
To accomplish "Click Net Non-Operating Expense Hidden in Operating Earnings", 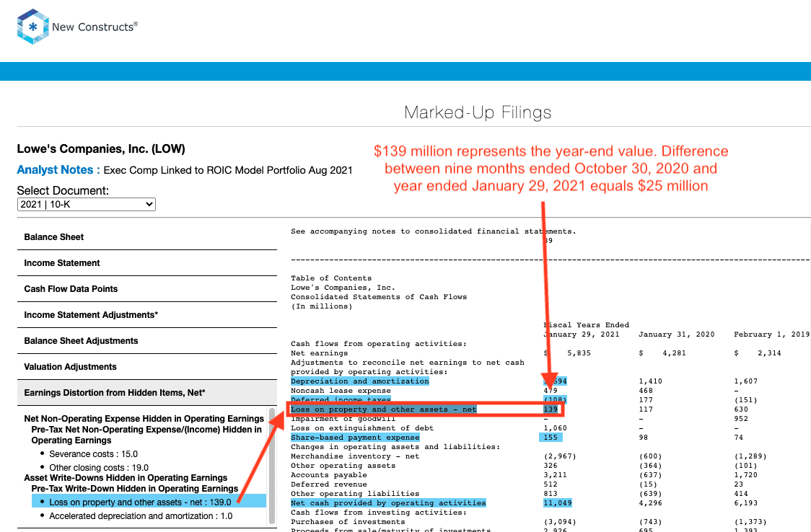I will (144, 418).
